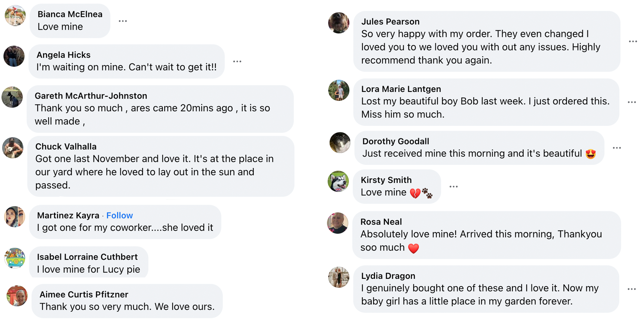Image resolution: width=644 pixels, height=322 pixels.
Task: Open three-dot menu beside Angela Hicks' comment
Action: [x=237, y=61]
